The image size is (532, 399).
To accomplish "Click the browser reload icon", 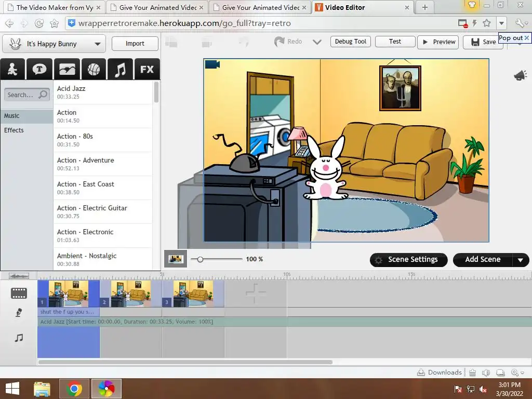I will click(39, 23).
